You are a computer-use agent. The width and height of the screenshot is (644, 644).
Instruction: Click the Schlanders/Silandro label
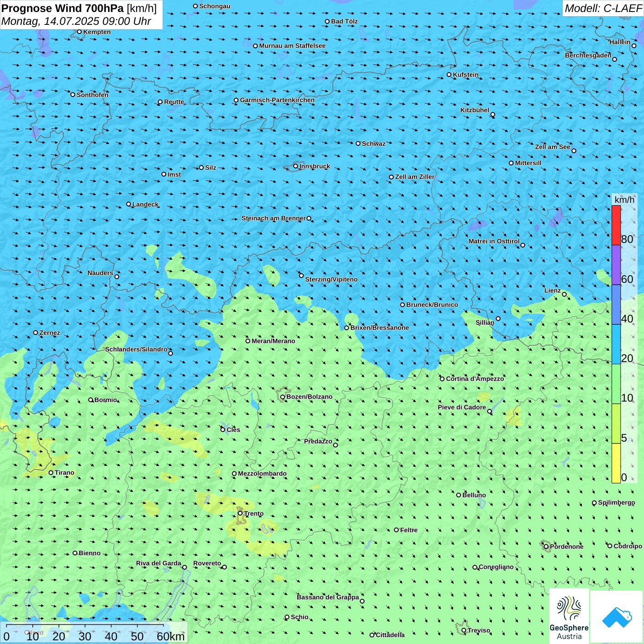tap(136, 349)
